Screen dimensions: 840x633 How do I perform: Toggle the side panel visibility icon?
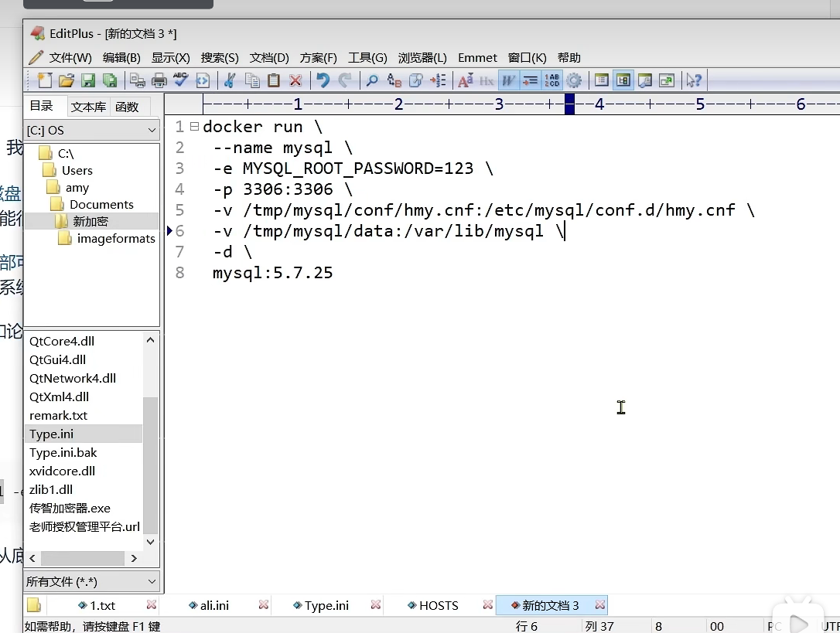click(x=623, y=80)
